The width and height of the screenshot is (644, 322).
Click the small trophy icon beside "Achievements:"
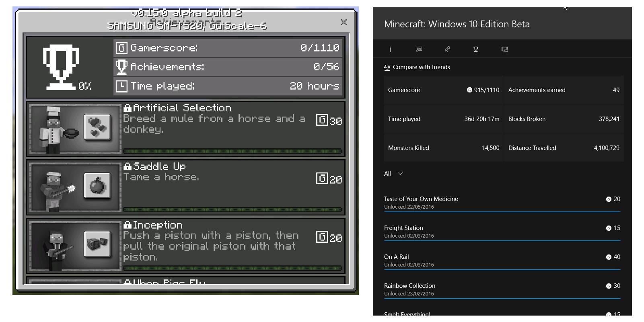tap(121, 67)
